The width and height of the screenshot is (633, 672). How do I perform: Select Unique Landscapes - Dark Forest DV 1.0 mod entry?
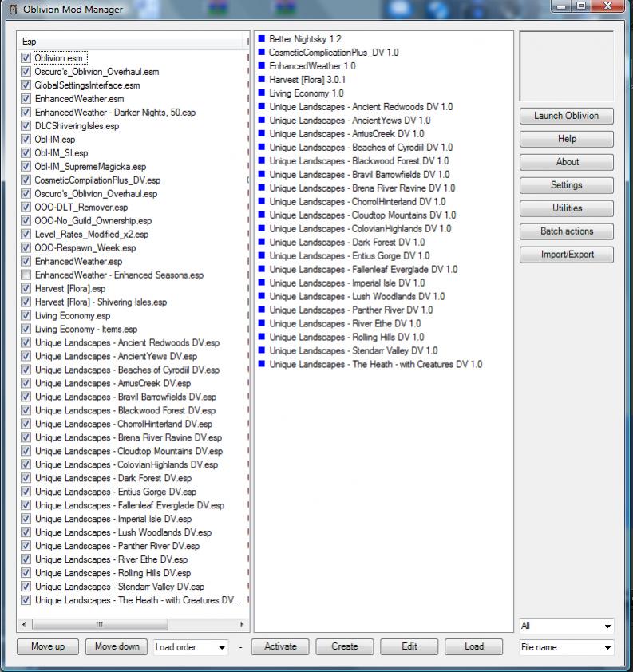pos(346,243)
